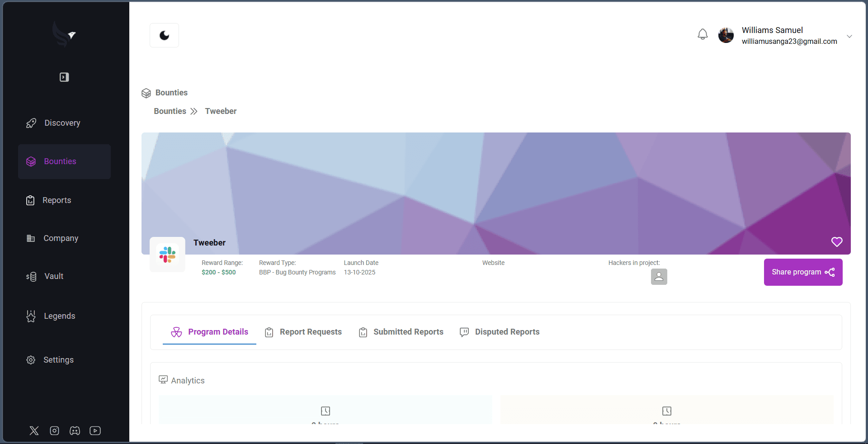868x444 pixels.
Task: Click the Analytics chart icon
Action: (x=163, y=380)
